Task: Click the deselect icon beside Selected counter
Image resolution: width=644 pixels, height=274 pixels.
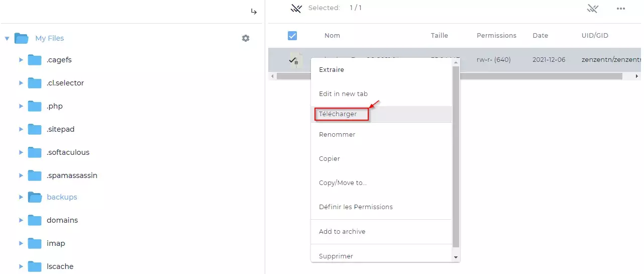Action: (x=296, y=8)
